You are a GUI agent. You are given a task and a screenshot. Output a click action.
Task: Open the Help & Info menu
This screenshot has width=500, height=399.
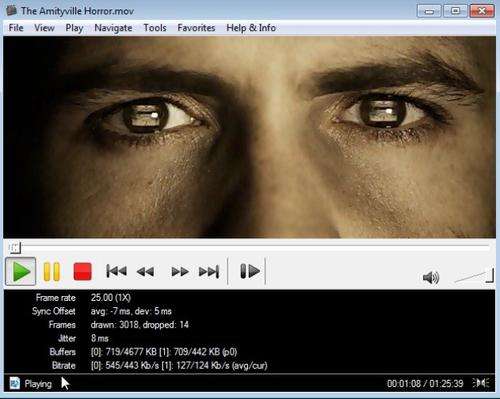[x=251, y=28]
